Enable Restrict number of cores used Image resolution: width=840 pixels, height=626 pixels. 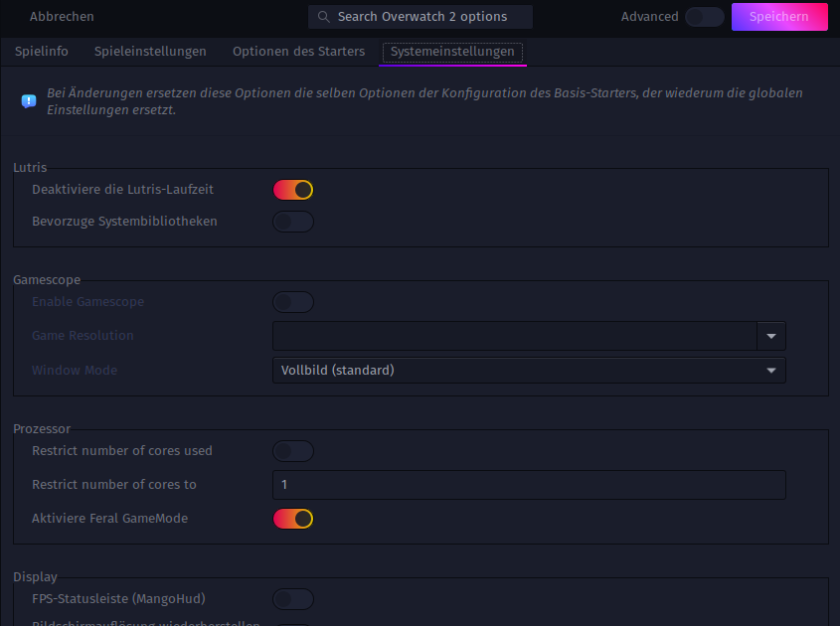tap(293, 451)
